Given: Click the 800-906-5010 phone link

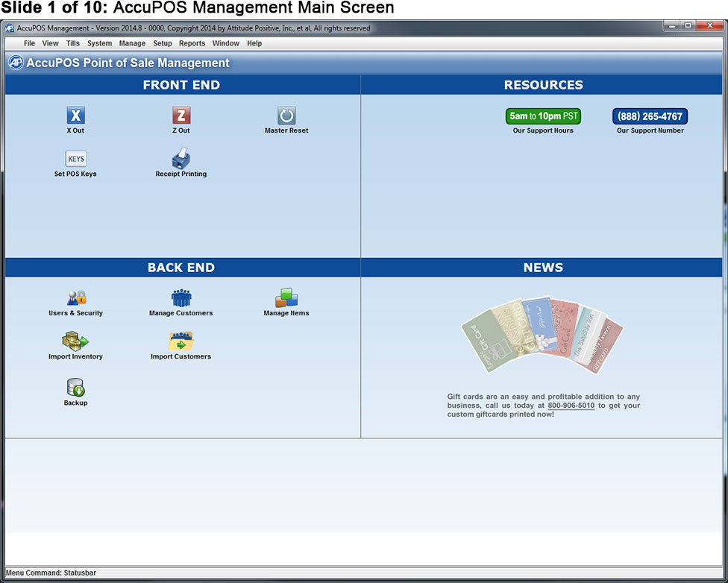Looking at the screenshot, I should click(x=571, y=406).
